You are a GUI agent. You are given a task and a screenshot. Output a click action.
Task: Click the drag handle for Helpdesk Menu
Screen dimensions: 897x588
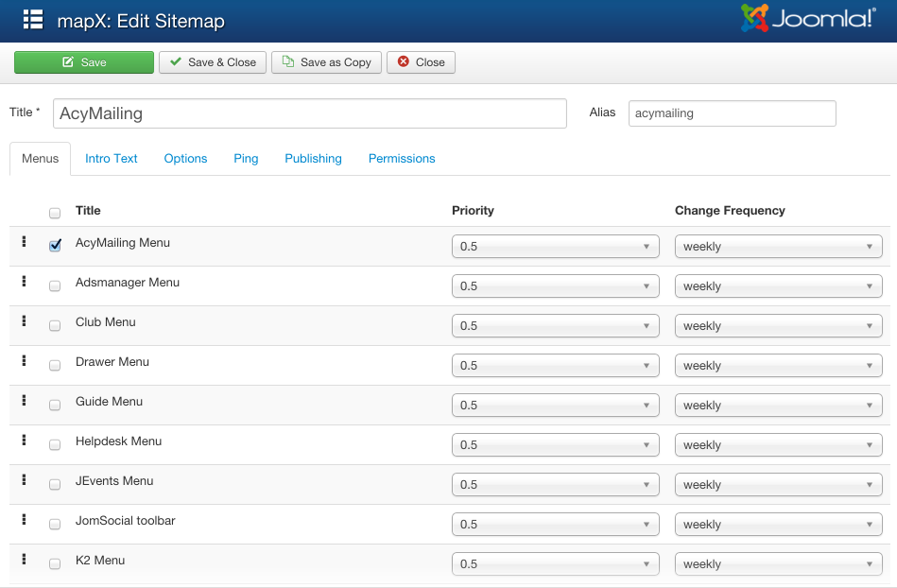pos(24,440)
